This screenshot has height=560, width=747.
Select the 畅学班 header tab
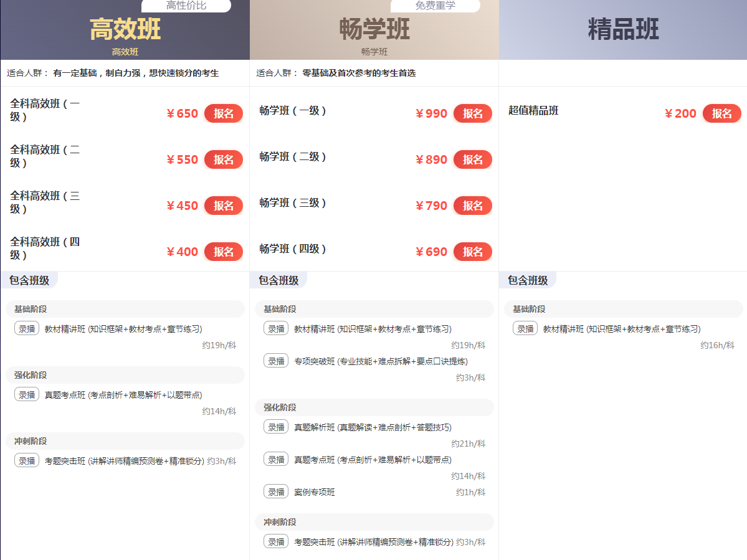[x=374, y=29]
